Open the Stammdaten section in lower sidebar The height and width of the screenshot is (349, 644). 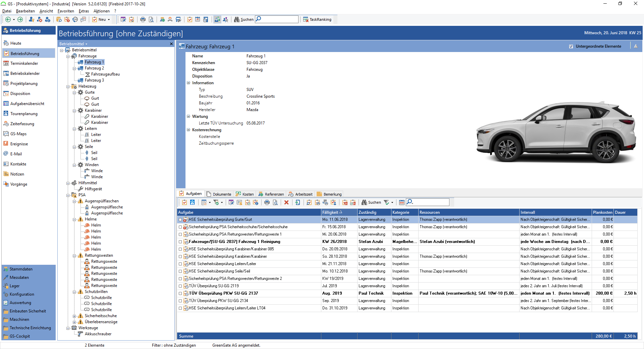point(21,269)
